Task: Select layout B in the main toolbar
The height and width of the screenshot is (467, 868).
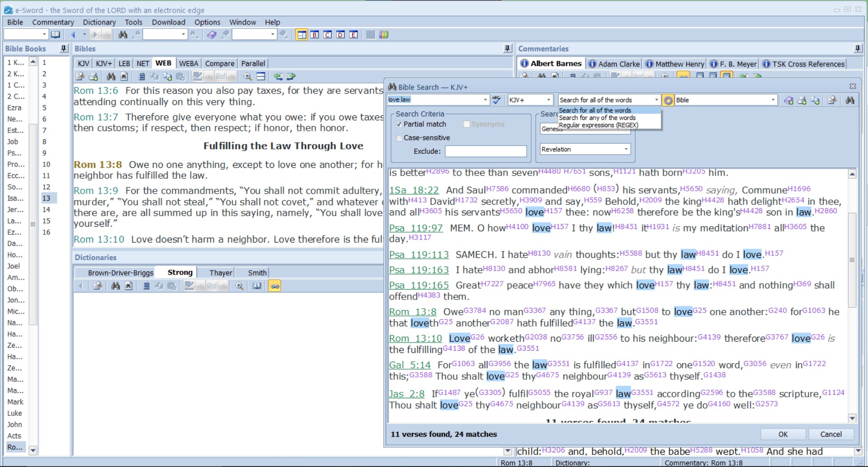Action: tap(315, 35)
